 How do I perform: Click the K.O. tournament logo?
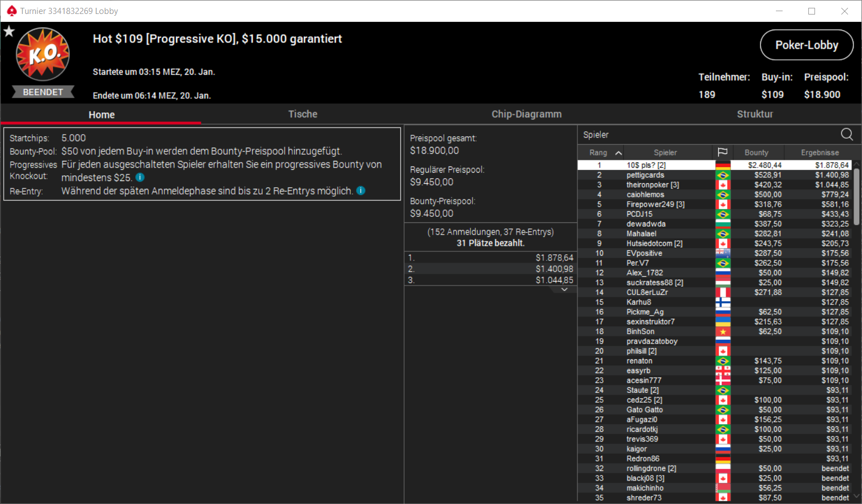click(x=43, y=55)
